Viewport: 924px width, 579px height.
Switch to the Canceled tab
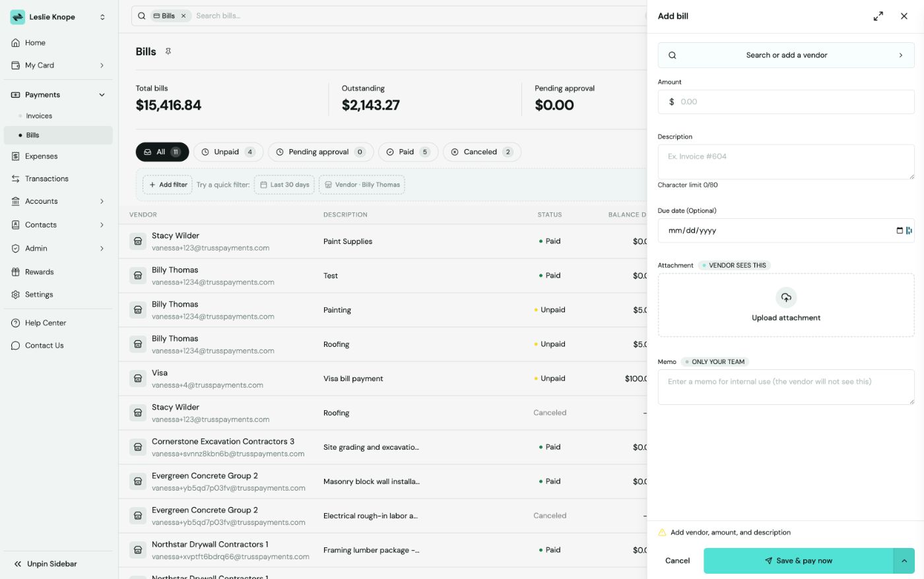tap(482, 152)
